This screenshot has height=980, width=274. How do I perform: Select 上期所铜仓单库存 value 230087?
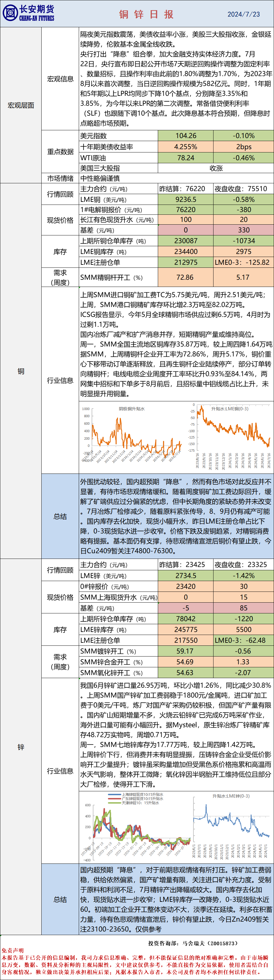[x=186, y=241]
